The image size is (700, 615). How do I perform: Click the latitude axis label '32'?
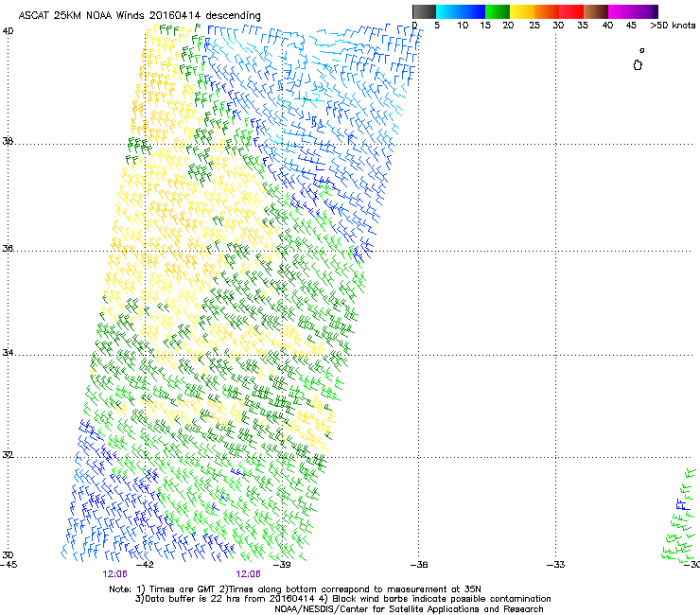click(x=8, y=455)
